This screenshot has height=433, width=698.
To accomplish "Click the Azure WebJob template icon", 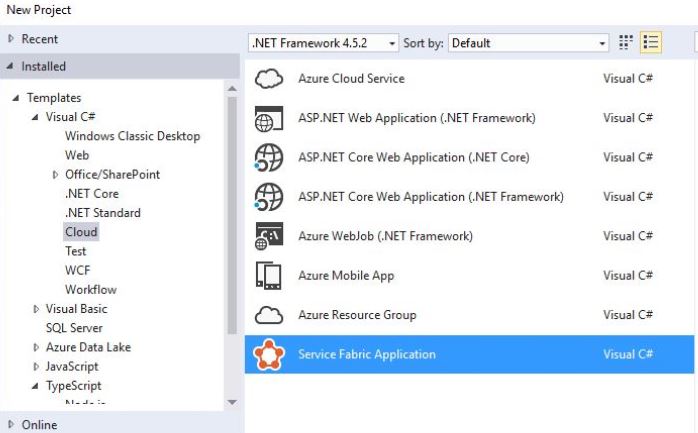I will (x=270, y=236).
